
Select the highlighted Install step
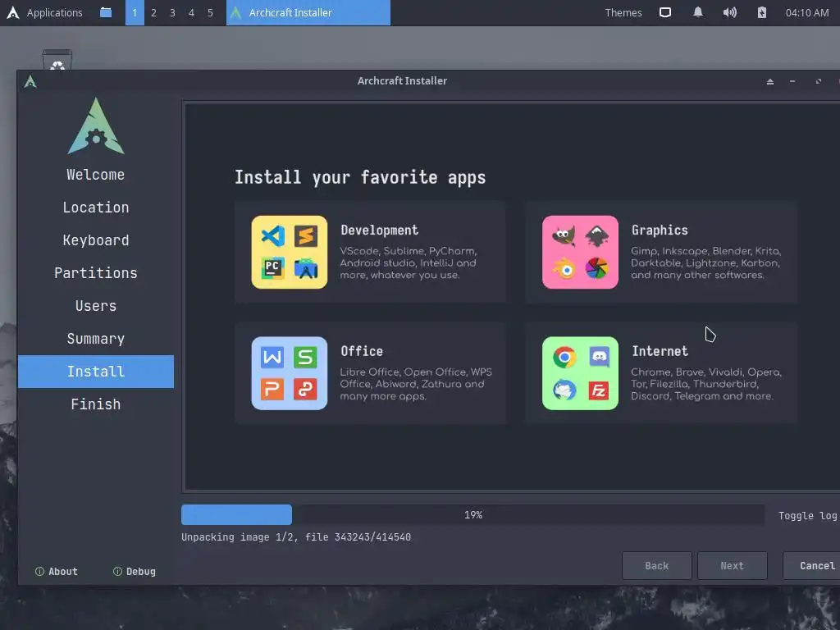(x=96, y=372)
